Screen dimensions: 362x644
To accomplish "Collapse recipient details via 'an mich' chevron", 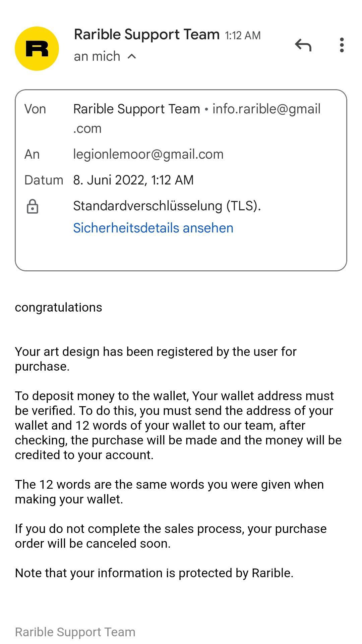I will coord(132,56).
